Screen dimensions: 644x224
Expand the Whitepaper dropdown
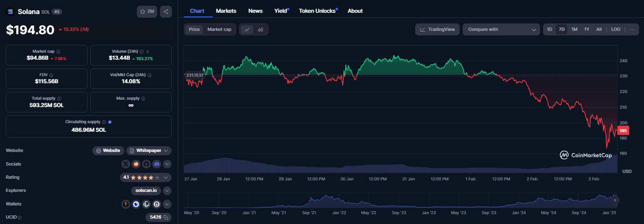coord(149,150)
